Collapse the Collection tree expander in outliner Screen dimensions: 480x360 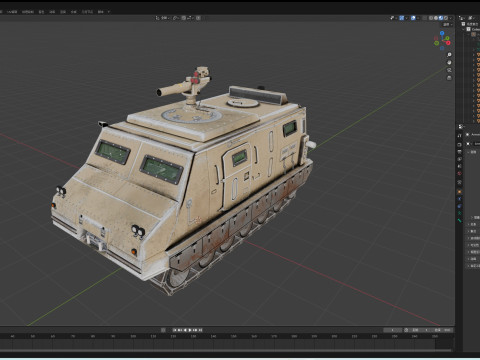(x=464, y=29)
